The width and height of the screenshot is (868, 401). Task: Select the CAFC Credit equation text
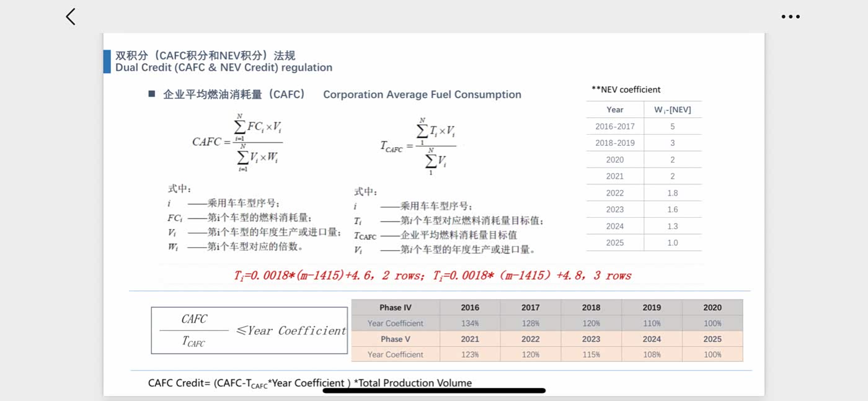click(x=310, y=383)
